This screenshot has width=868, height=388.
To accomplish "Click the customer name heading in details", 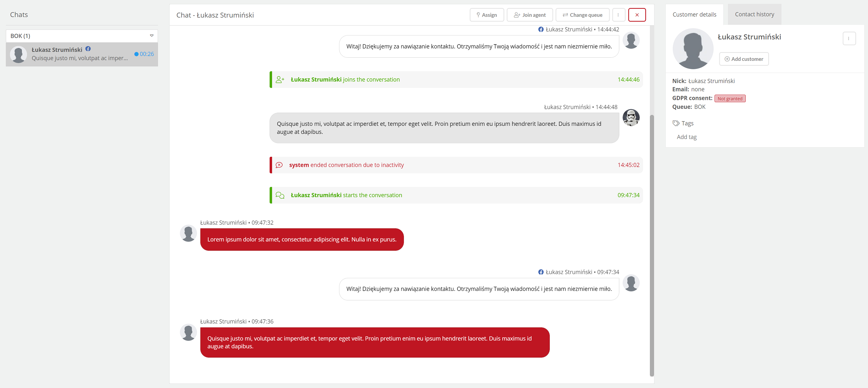I will coord(749,37).
